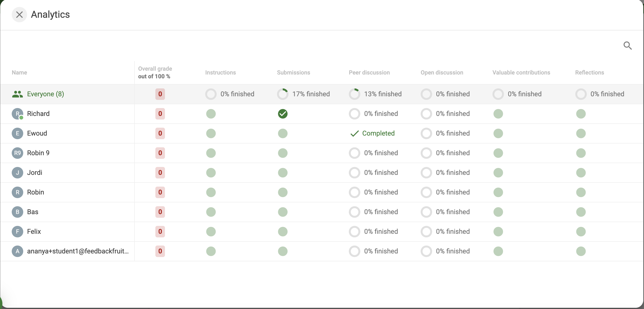644x309 pixels.
Task: Click Everyone's overall grade 0 badge
Action: pos(160,94)
